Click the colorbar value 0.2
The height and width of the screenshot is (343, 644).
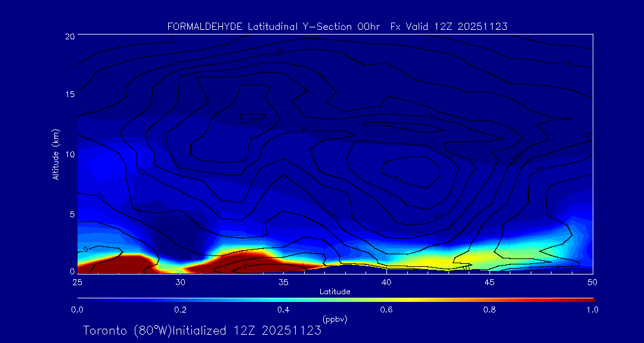click(180, 310)
